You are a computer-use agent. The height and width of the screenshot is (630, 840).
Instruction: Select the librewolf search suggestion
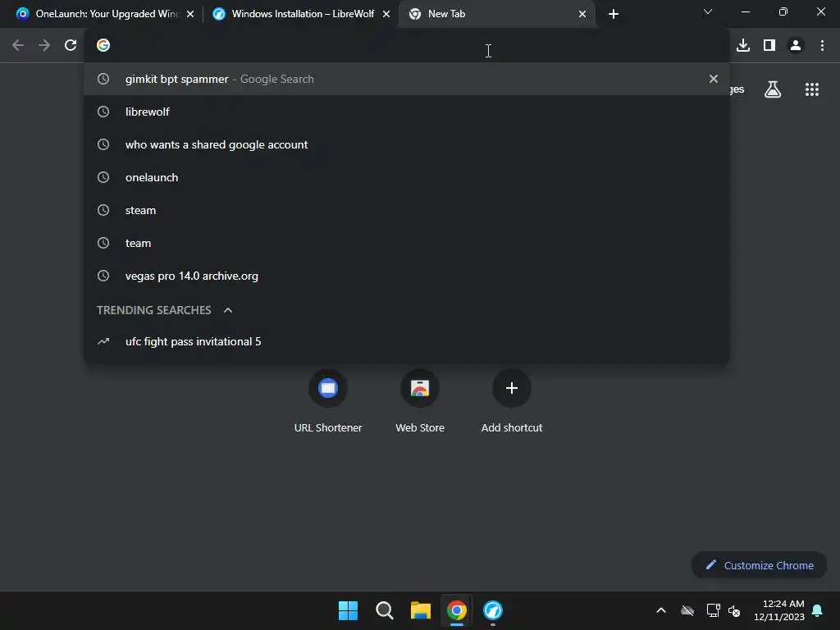[407, 112]
